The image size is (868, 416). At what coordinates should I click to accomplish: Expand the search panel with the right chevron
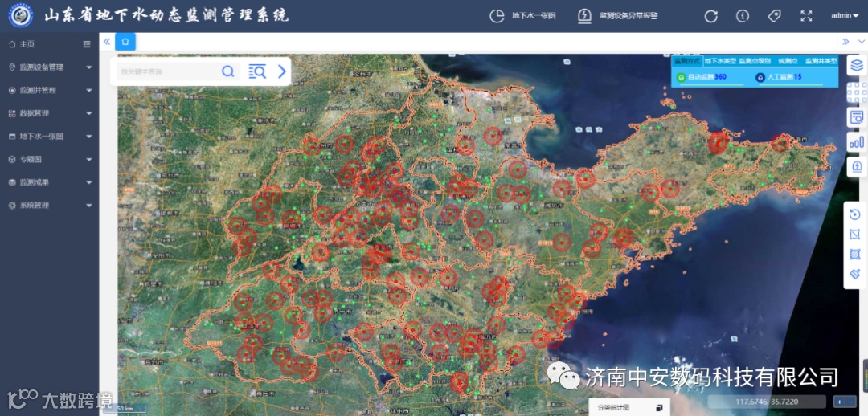click(x=282, y=71)
